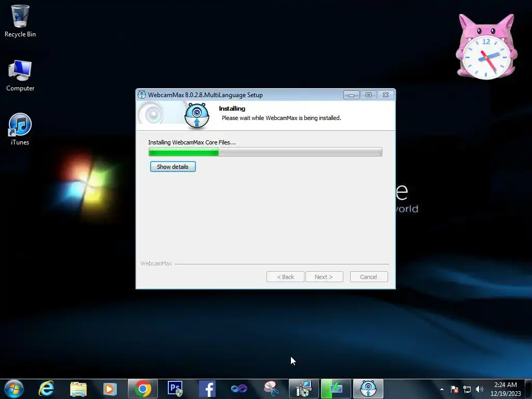Viewport: 532px width, 399px height.
Task: Click 'Please wait while WebcamMax is being installed' text
Action: click(x=281, y=118)
